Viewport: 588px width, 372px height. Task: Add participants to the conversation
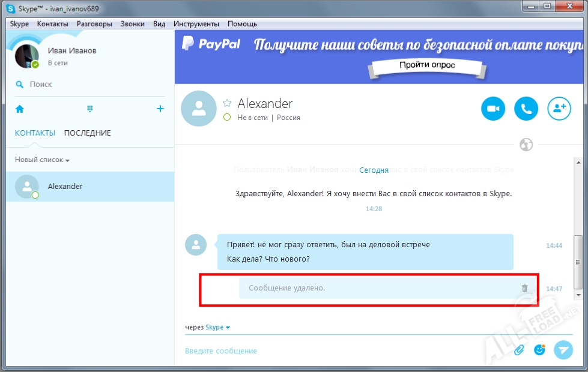click(x=559, y=109)
